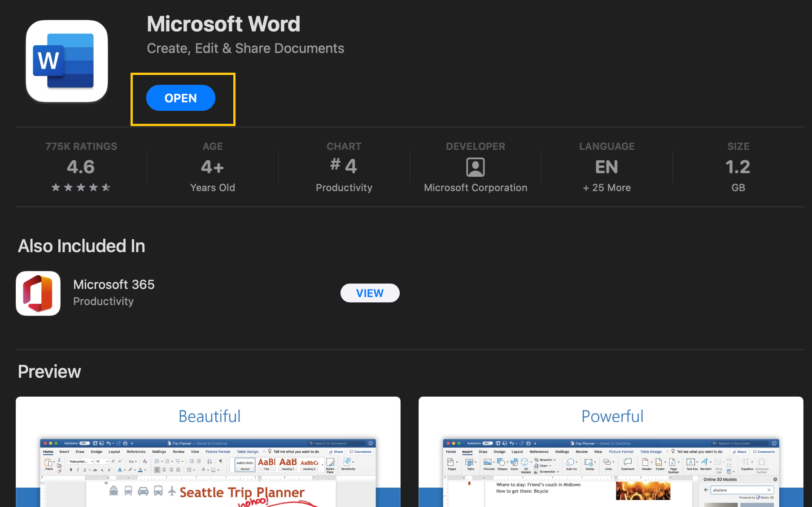Click the developer person icon

pos(476,167)
